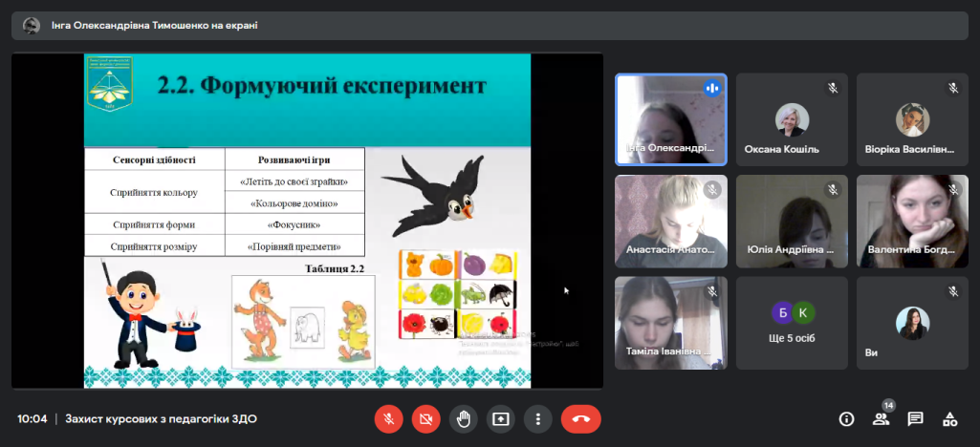Click the muted mic icon on Віоріка Василівна tile
The width and height of the screenshot is (980, 447).
(953, 89)
